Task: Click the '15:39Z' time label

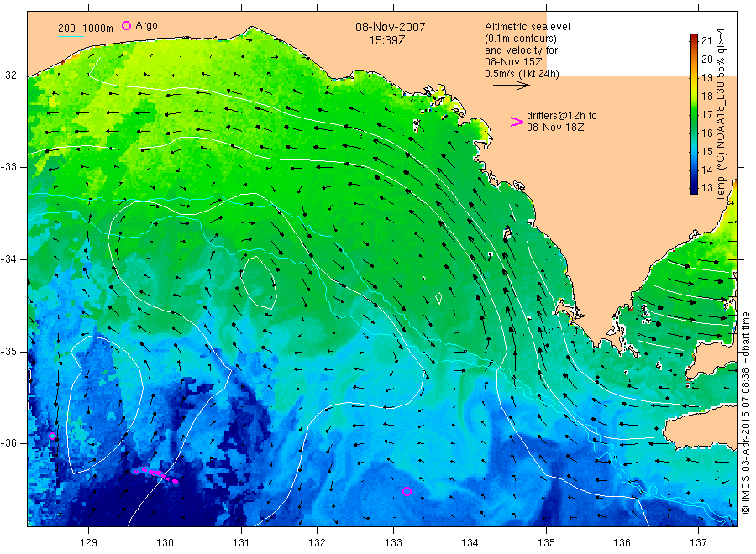Action: tap(386, 41)
